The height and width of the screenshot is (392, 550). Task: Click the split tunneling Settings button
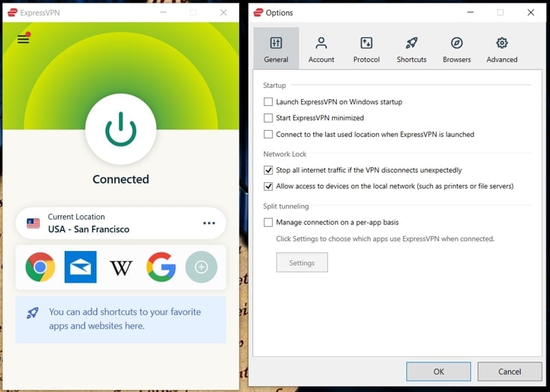point(302,263)
